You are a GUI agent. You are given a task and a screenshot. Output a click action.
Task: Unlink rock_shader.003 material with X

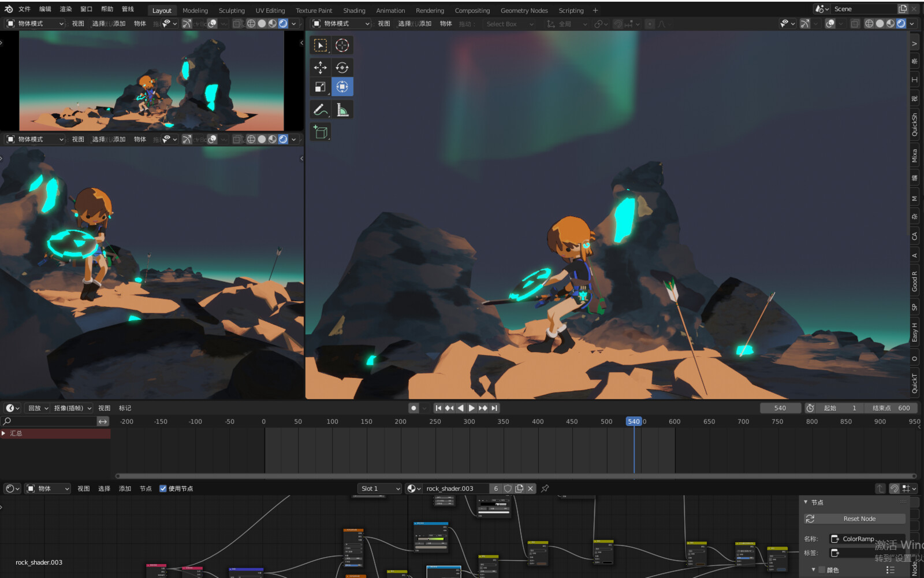coord(530,488)
